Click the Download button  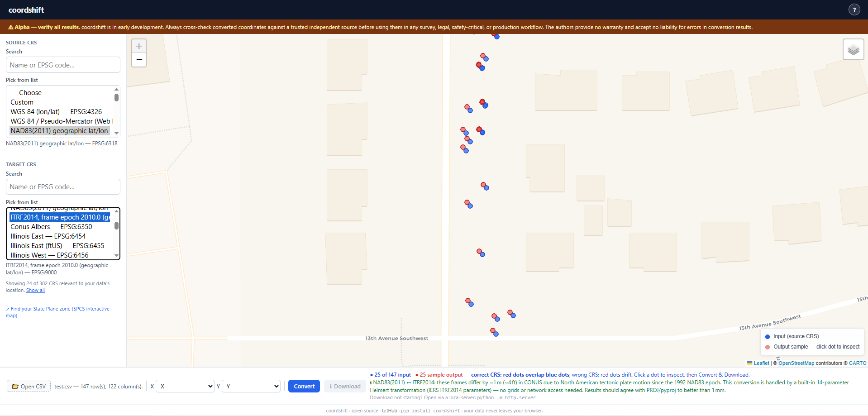[x=345, y=386]
